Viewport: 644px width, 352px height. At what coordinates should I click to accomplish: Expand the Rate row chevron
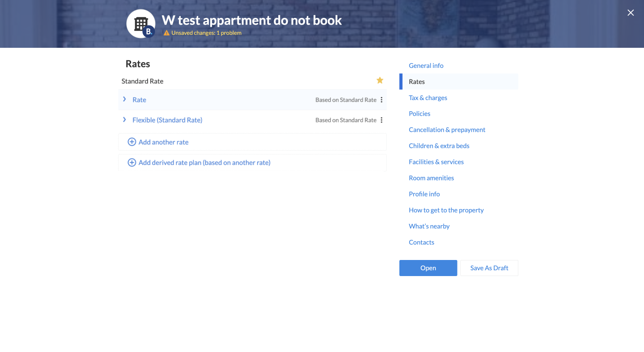[124, 99]
